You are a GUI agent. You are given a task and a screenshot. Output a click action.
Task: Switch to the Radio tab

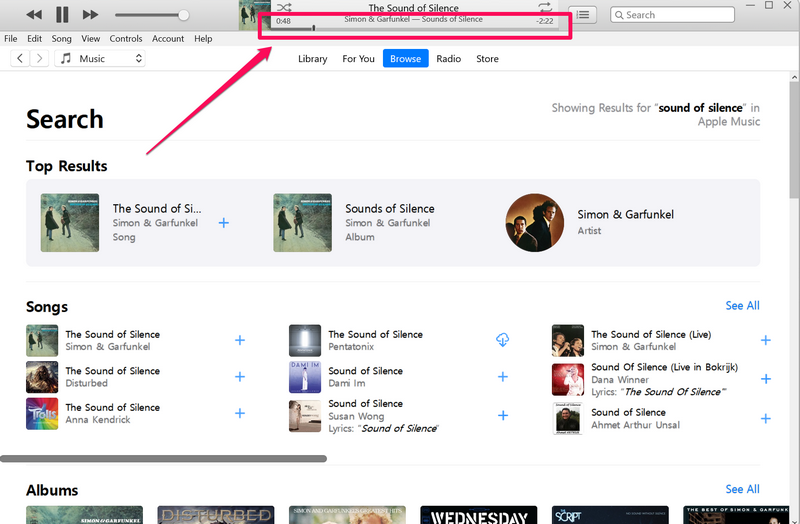click(448, 59)
